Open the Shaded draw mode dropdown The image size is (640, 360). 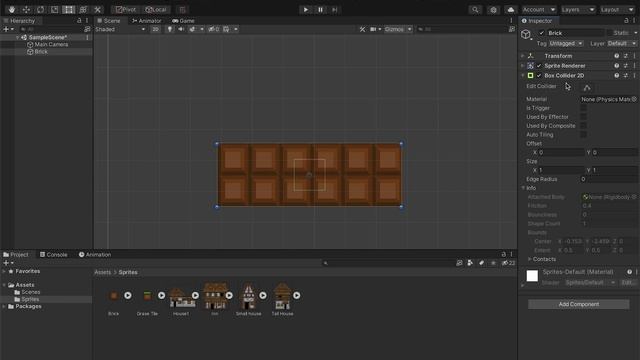click(120, 29)
